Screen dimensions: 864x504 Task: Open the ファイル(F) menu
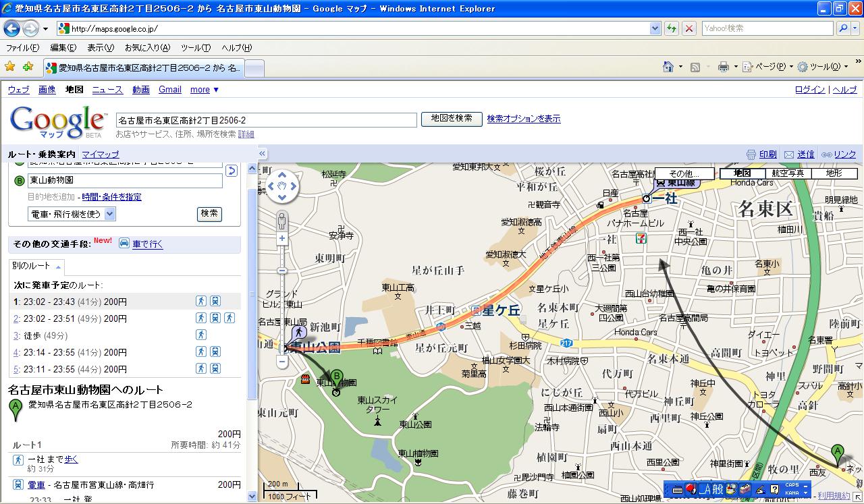pyautogui.click(x=22, y=48)
